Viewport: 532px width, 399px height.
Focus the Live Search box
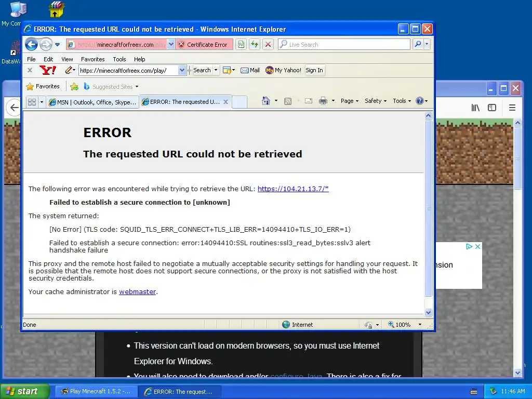344,45
